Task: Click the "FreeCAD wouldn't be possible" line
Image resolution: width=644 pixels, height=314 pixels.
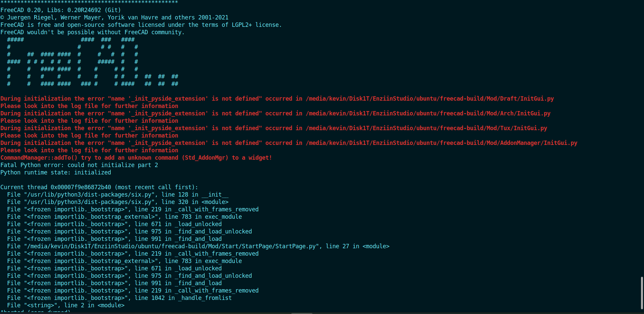Action: point(92,32)
